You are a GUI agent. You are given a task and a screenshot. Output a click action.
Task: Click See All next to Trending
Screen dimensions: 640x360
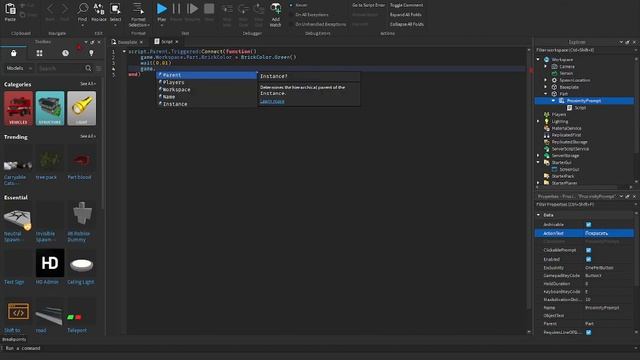click(88, 136)
